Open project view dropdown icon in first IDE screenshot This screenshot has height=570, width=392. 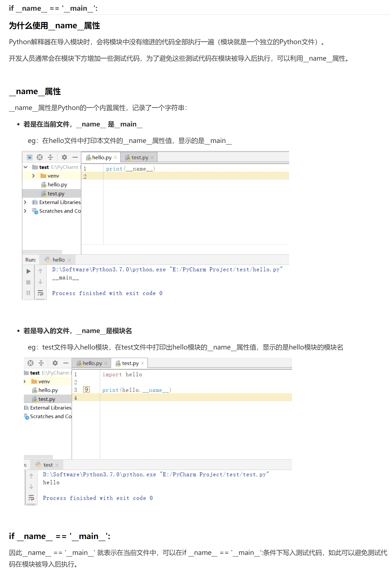click(x=30, y=157)
